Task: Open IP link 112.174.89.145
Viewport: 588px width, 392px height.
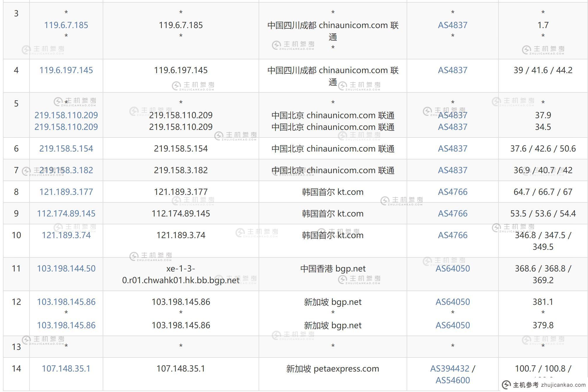Action: [x=66, y=214]
